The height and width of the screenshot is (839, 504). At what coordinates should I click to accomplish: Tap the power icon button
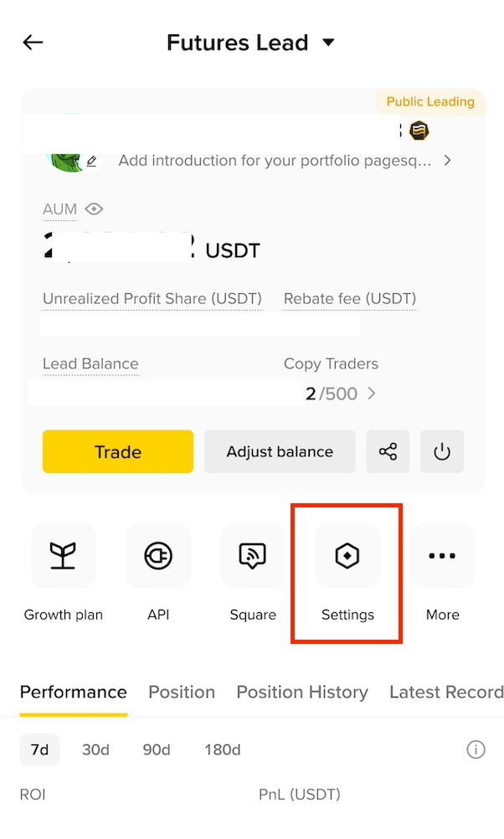[442, 451]
